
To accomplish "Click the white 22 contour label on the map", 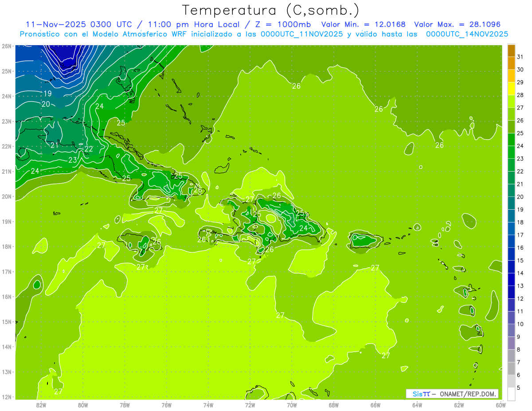I will 89,149.
